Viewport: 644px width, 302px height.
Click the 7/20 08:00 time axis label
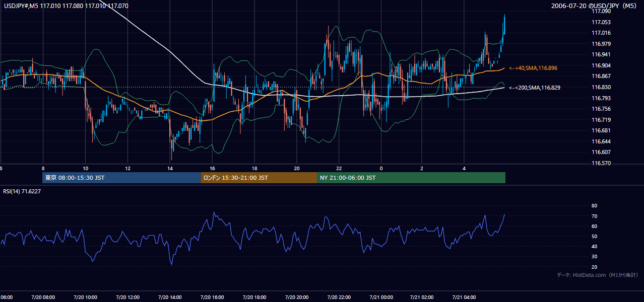(x=43, y=297)
